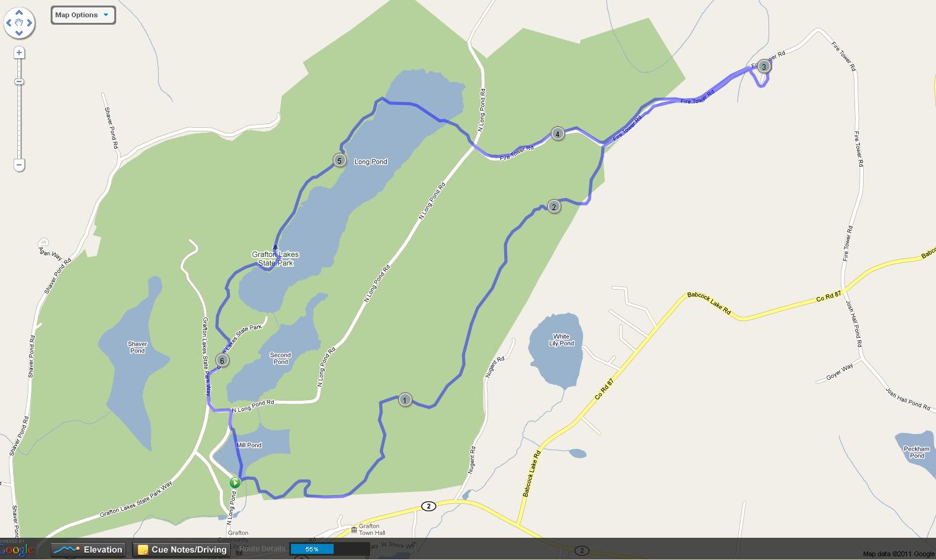
Task: Click the green route start marker
Action: pyautogui.click(x=235, y=483)
